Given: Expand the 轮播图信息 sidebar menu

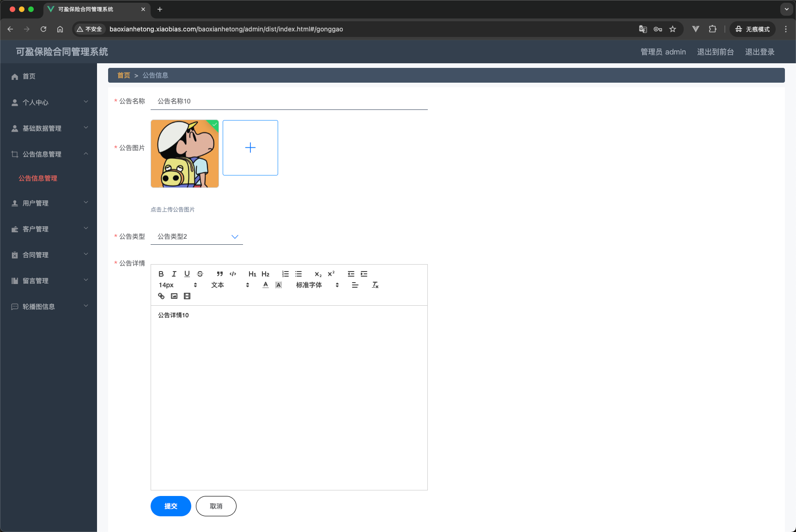Looking at the screenshot, I should pos(49,307).
